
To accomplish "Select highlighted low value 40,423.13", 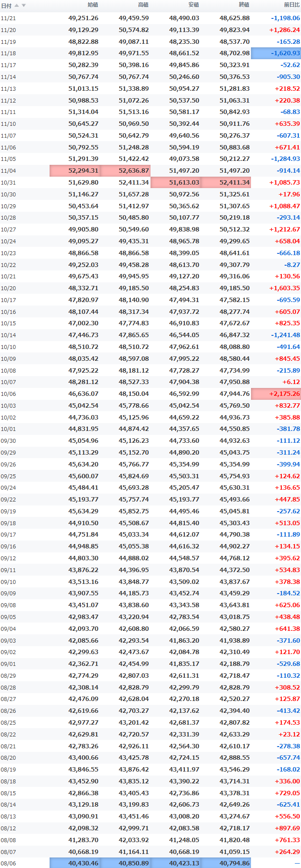I will point(176,863).
